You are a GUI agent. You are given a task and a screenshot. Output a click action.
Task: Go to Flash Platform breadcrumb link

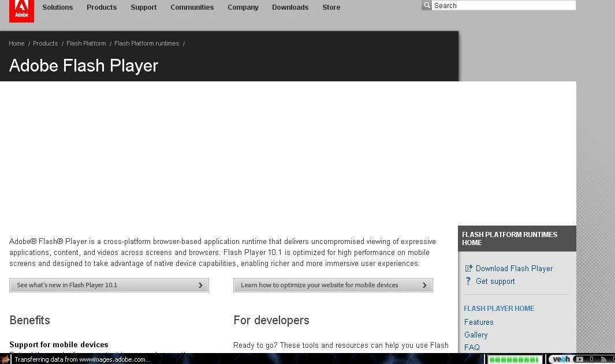pyautogui.click(x=86, y=43)
